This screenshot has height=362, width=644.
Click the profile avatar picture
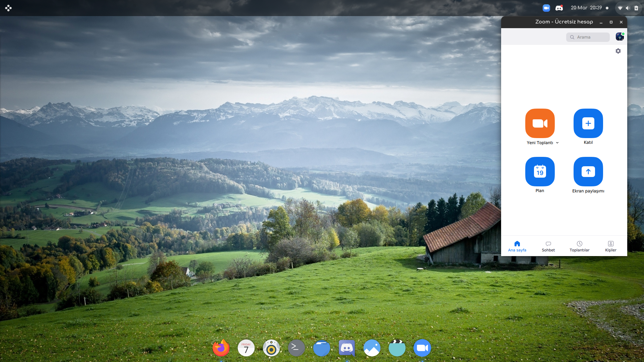620,37
